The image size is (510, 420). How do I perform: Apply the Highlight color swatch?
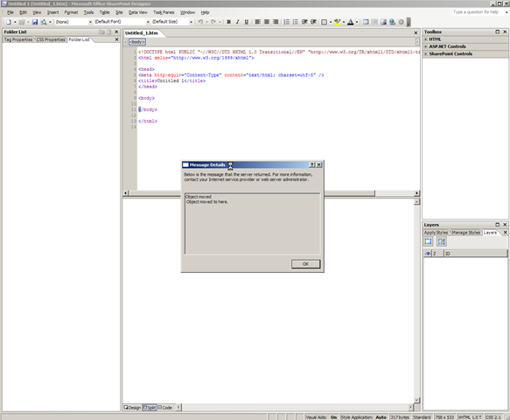tap(338, 22)
